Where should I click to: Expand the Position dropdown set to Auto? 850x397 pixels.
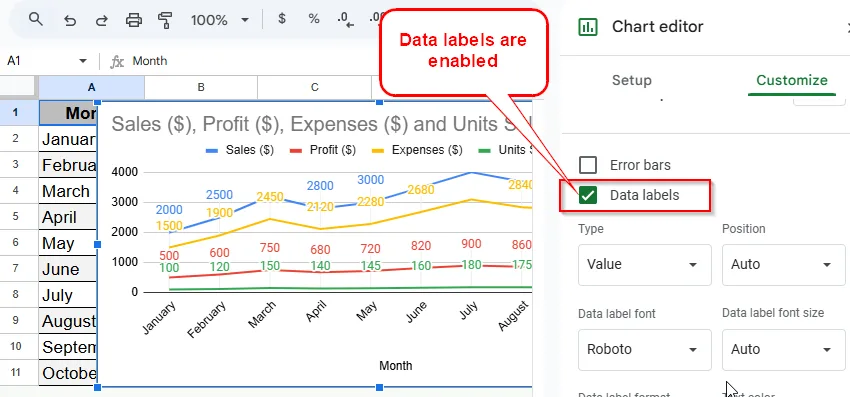tap(783, 265)
